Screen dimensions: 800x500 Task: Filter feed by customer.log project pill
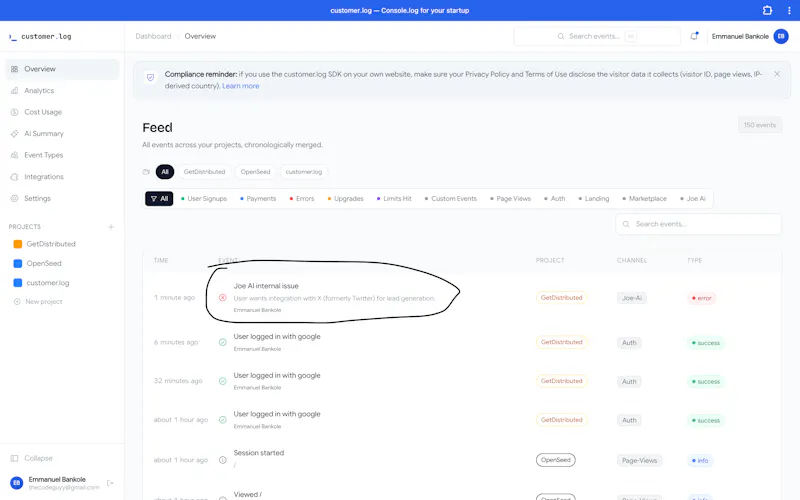(304, 172)
